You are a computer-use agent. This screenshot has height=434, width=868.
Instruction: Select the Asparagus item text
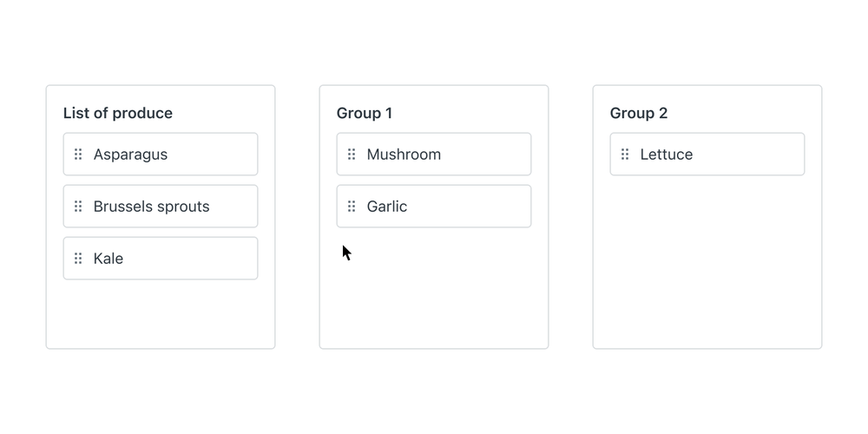(130, 155)
